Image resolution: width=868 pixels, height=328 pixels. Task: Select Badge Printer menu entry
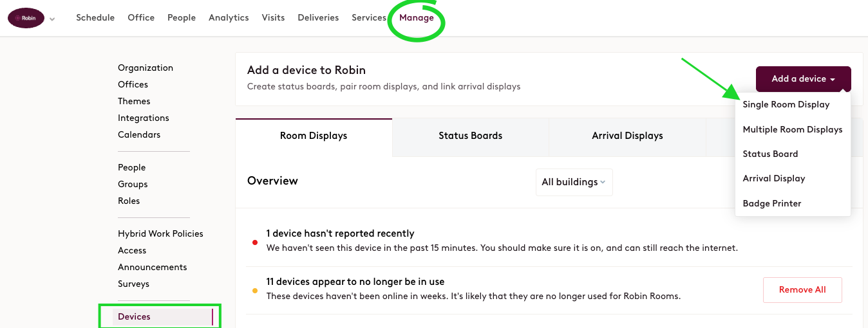click(x=771, y=203)
